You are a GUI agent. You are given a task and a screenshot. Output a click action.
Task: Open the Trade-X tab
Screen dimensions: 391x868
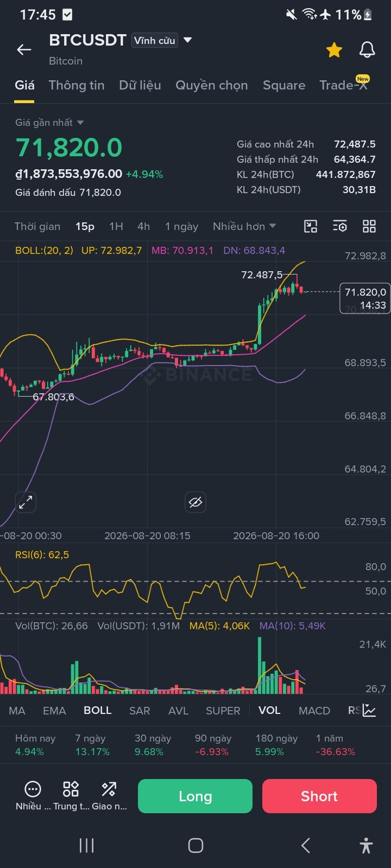pos(344,85)
